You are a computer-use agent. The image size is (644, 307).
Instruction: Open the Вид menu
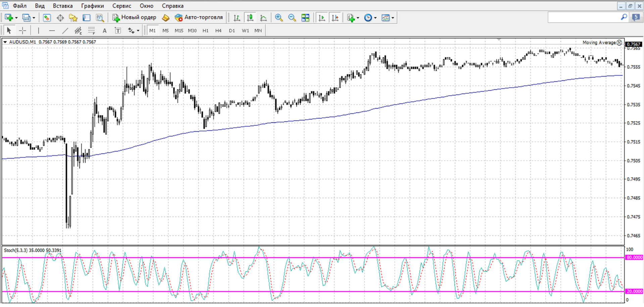point(40,6)
